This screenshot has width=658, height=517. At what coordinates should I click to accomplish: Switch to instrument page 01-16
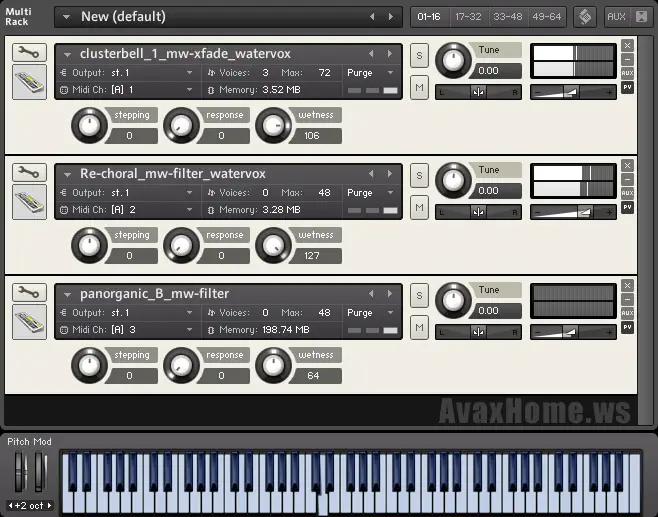coord(429,17)
